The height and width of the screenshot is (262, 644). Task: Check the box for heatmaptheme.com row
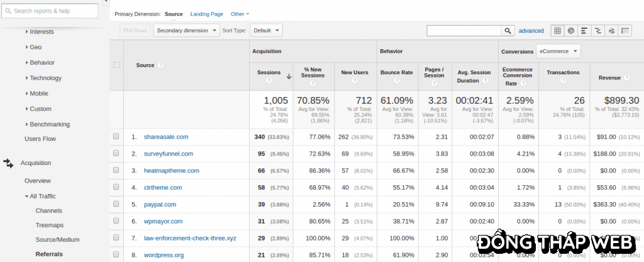coord(116,170)
